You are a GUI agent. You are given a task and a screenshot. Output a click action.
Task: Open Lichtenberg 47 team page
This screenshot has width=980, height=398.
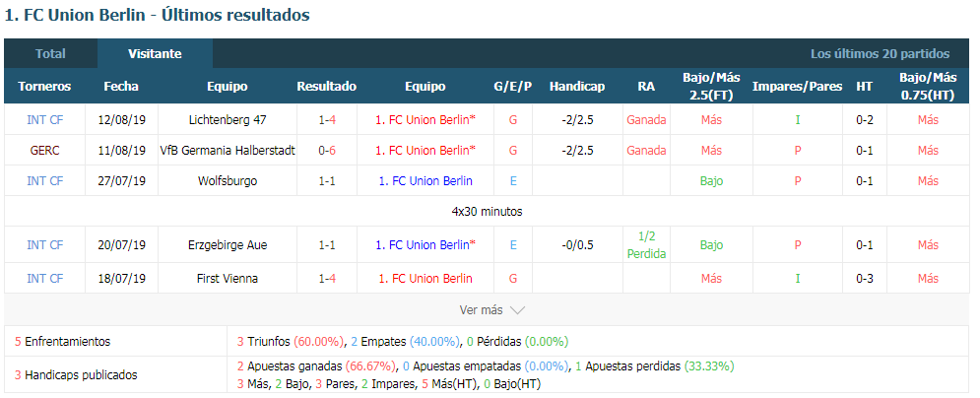point(228,120)
